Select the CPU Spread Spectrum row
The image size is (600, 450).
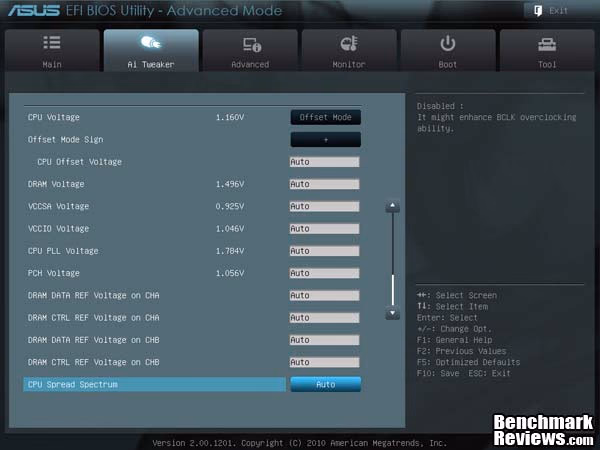point(155,385)
